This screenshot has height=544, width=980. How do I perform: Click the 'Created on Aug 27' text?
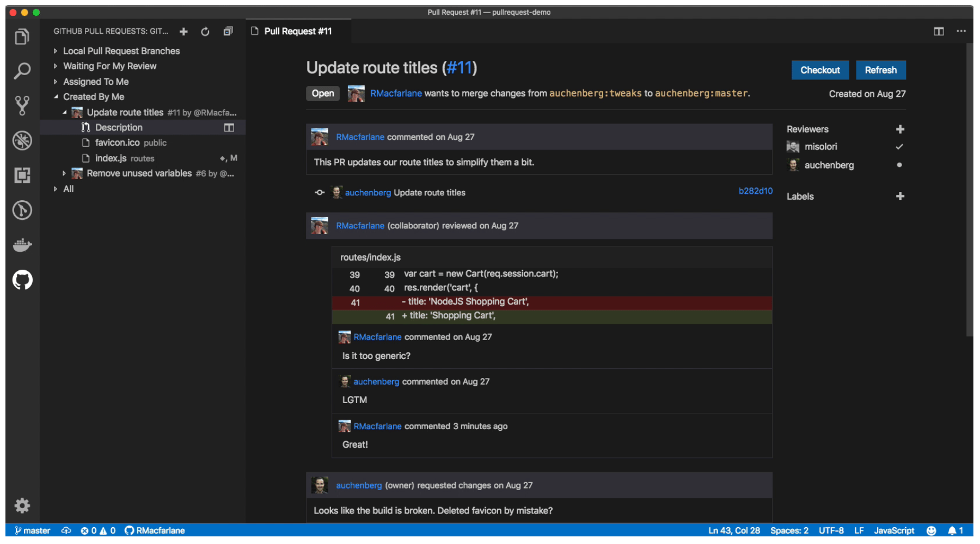coord(867,94)
